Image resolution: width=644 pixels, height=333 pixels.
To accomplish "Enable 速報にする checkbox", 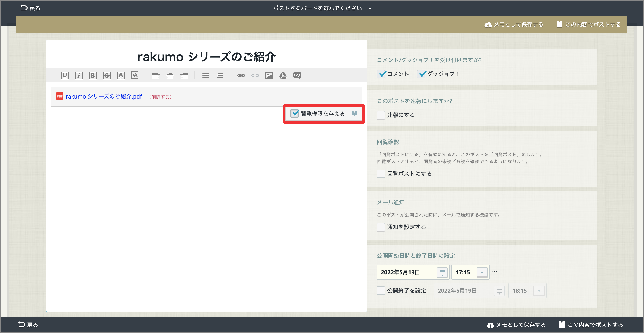I will point(381,115).
